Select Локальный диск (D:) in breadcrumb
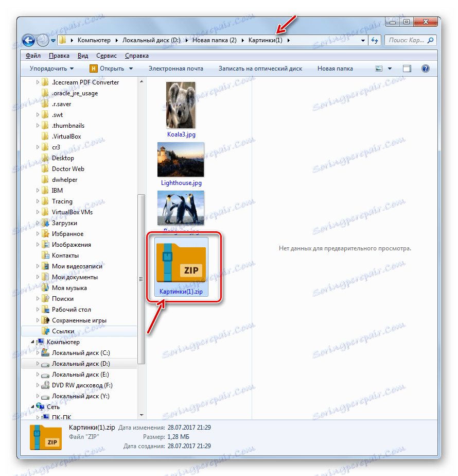The height and width of the screenshot is (476, 458). tap(151, 40)
